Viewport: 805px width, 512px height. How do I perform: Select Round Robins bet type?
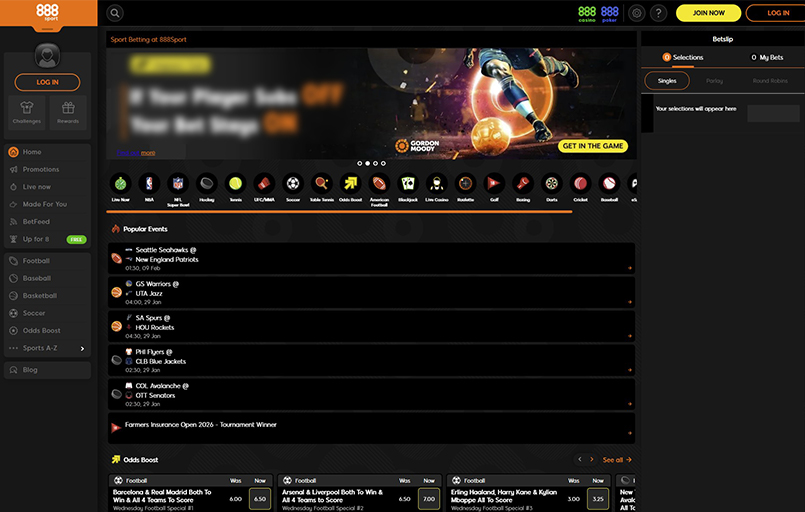[x=770, y=81]
